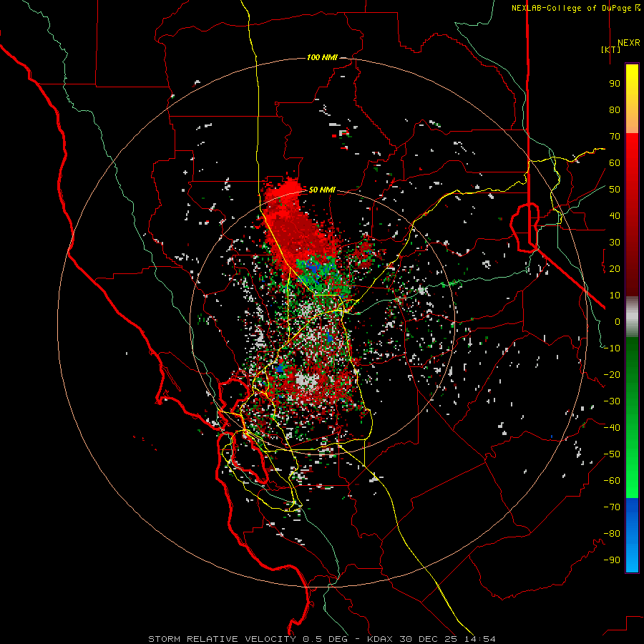Click the 20 value on the velocity scale

pyautogui.click(x=615, y=269)
